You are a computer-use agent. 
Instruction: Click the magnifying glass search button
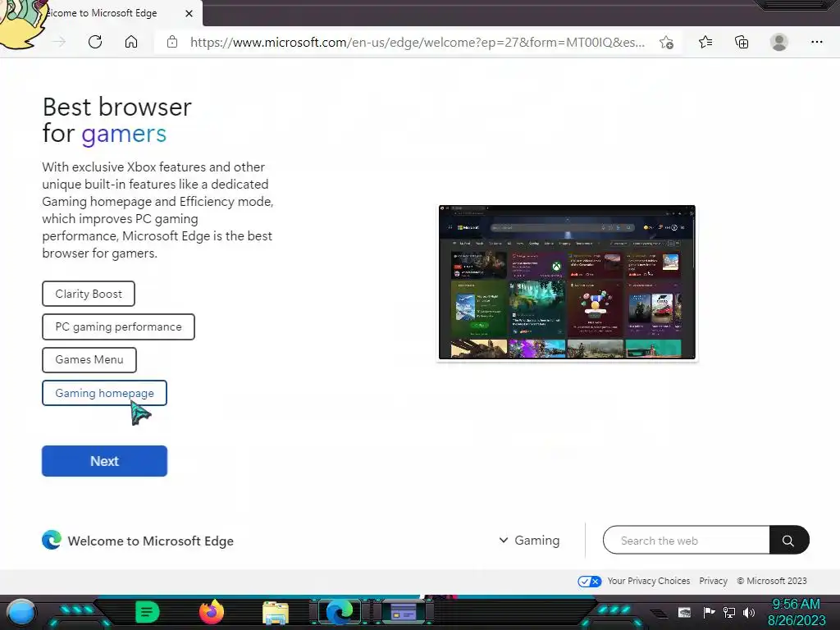(788, 540)
